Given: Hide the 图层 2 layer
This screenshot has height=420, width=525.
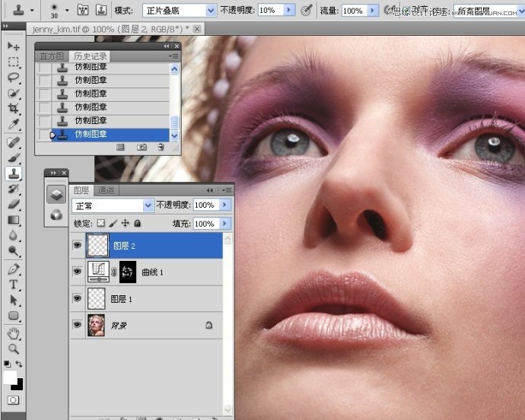Looking at the screenshot, I should [x=78, y=246].
